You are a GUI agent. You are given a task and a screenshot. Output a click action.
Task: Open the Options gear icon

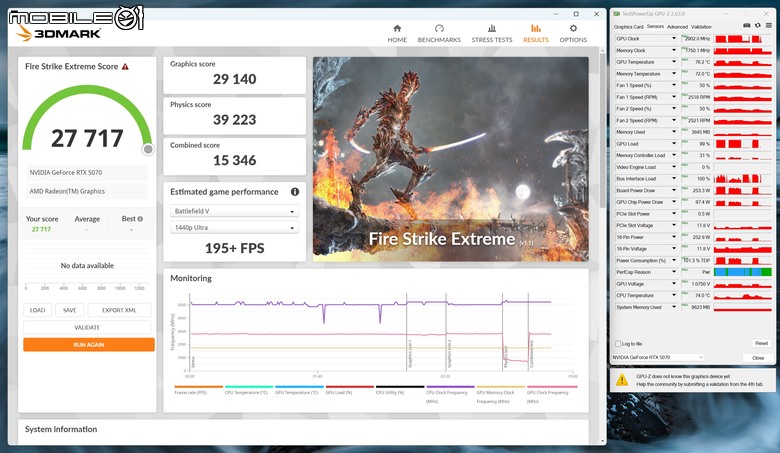(x=573, y=28)
